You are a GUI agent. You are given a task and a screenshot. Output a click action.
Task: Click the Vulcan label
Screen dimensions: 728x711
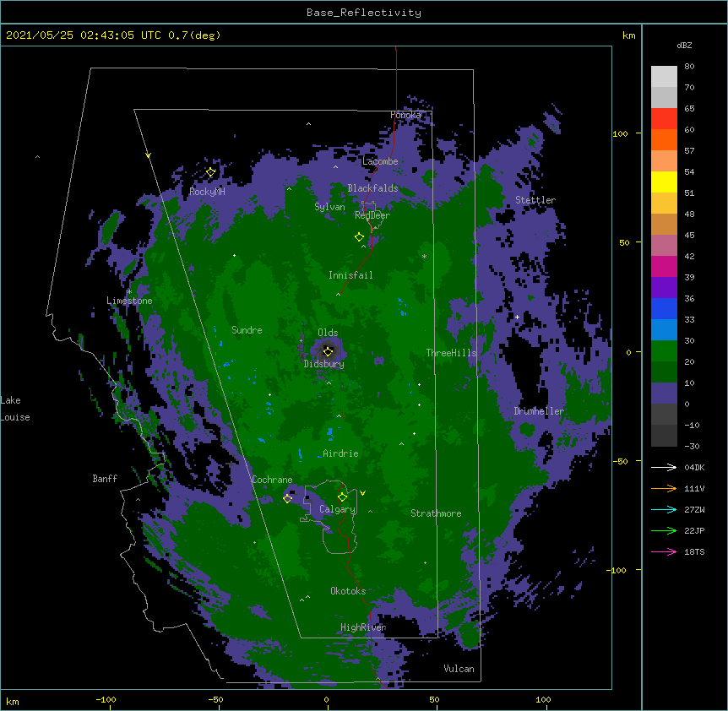pyautogui.click(x=459, y=669)
